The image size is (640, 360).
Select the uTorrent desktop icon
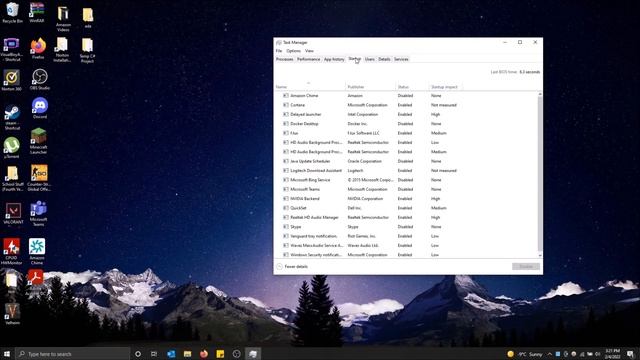[x=11, y=148]
